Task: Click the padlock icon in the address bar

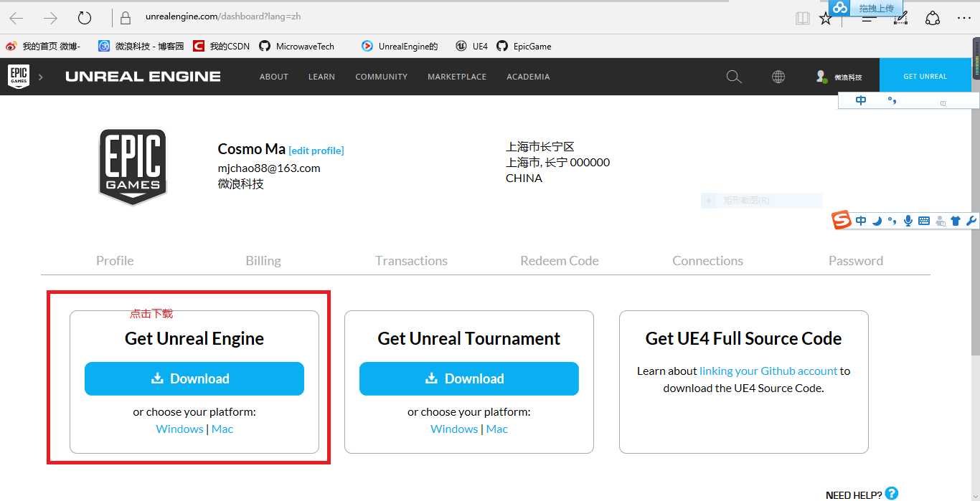Action: pos(126,18)
